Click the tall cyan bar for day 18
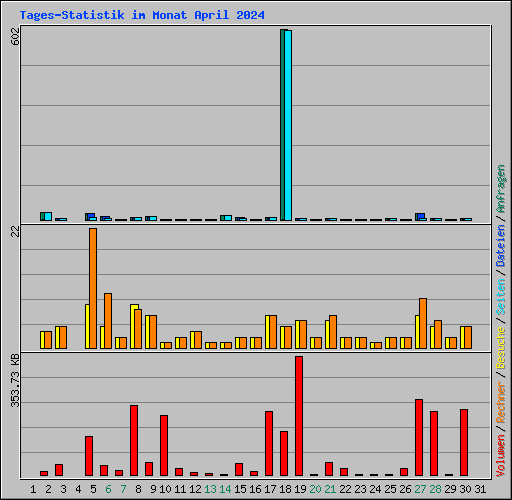The width and height of the screenshot is (512, 500). pyautogui.click(x=288, y=125)
